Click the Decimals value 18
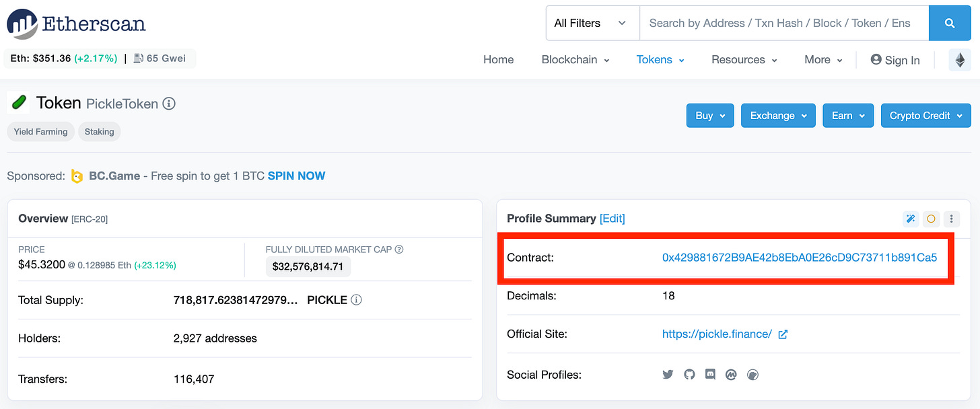This screenshot has width=980, height=409. pyautogui.click(x=668, y=296)
